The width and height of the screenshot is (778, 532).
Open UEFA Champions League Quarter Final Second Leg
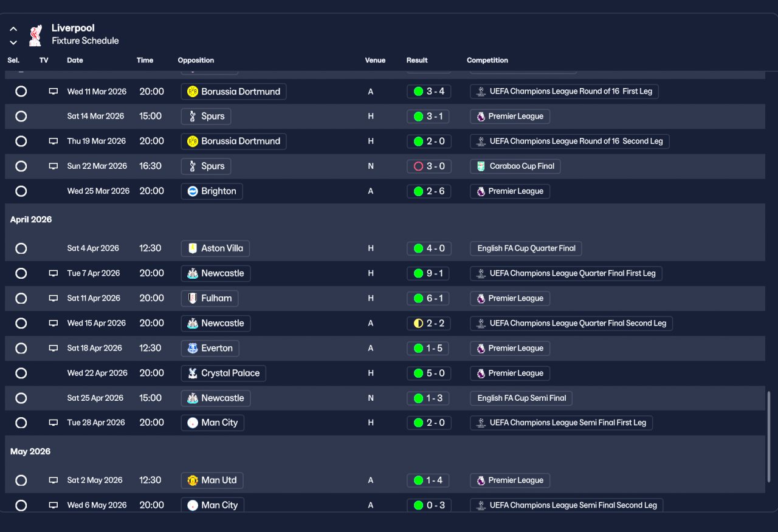point(571,323)
